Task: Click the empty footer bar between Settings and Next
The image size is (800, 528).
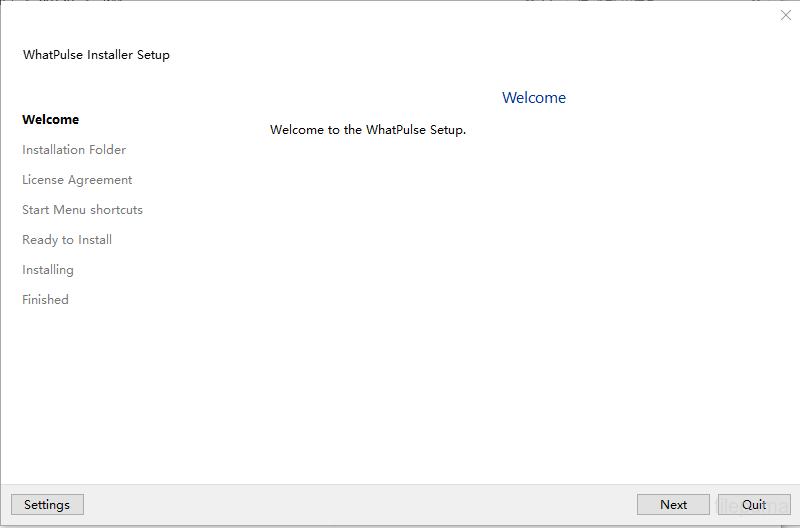Action: point(360,505)
